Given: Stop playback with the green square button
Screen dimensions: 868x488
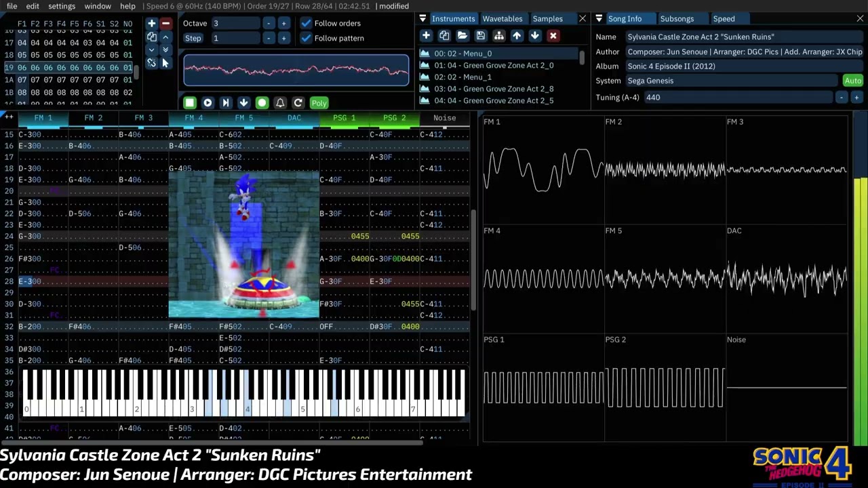Looking at the screenshot, I should coord(190,103).
